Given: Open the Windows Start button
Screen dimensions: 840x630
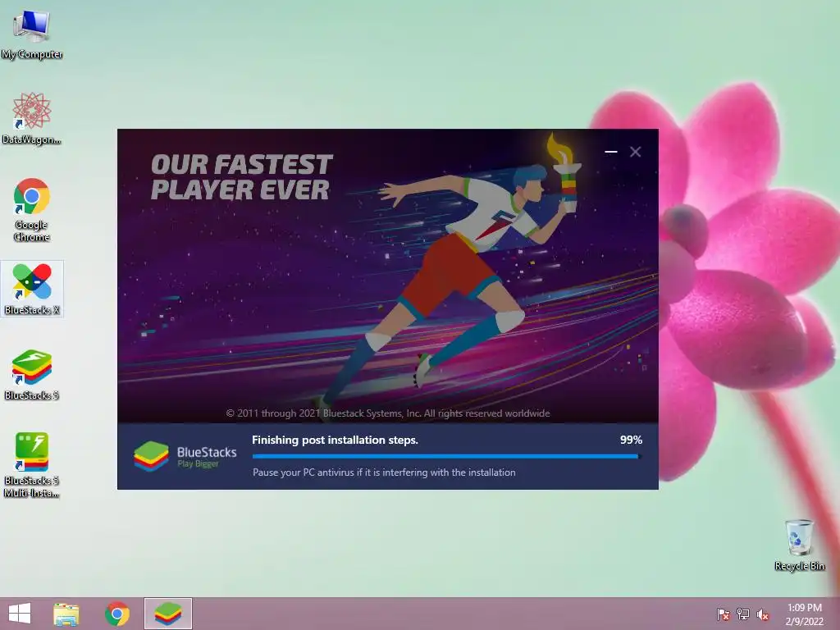Looking at the screenshot, I should [20, 614].
